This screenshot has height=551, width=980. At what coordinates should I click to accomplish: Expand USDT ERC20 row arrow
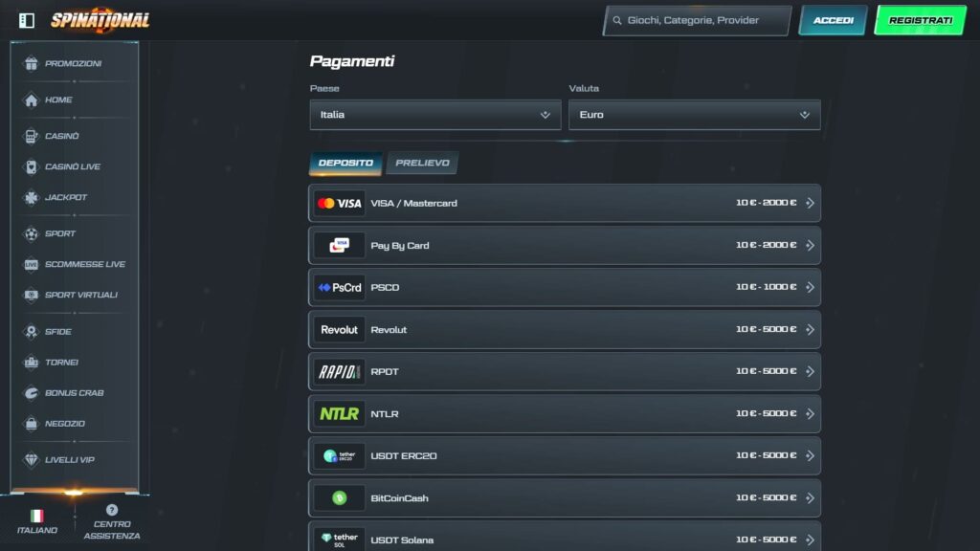click(x=810, y=456)
